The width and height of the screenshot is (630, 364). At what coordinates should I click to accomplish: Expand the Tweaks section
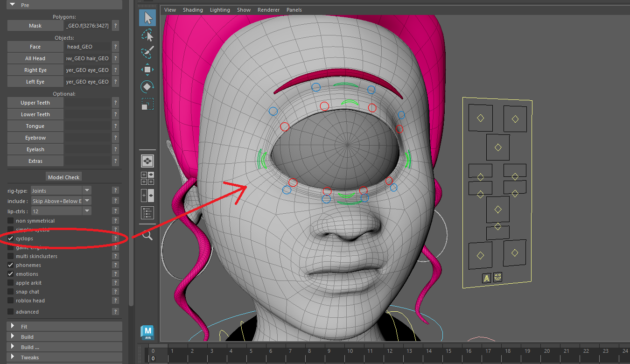64,357
